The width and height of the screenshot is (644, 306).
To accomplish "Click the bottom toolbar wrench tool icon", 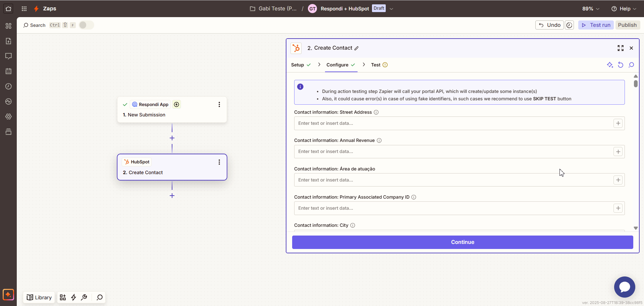I will [x=84, y=297].
